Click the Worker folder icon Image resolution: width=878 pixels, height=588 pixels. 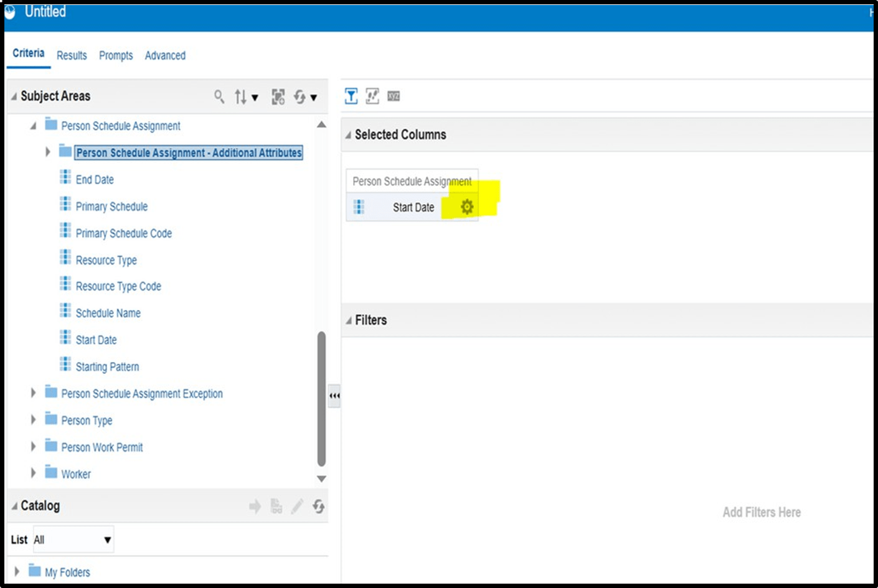(x=51, y=472)
